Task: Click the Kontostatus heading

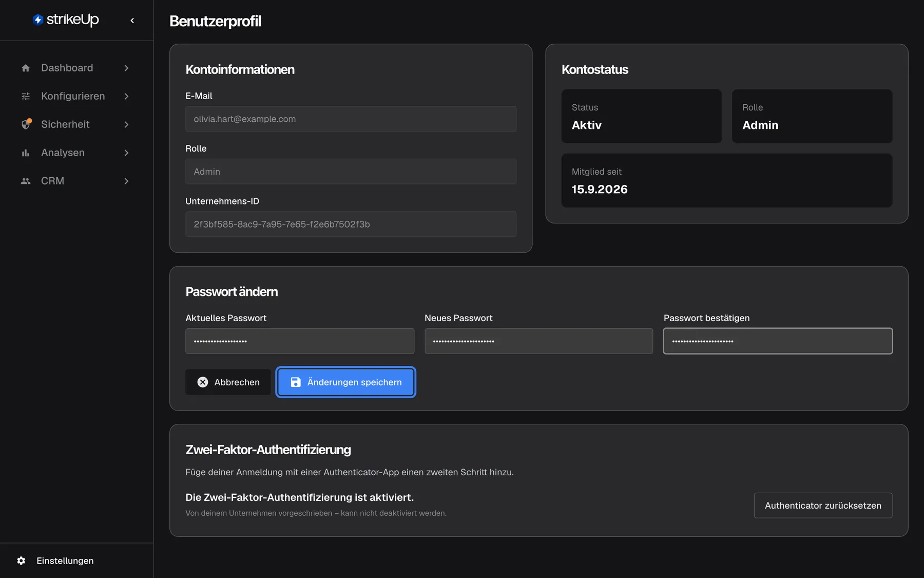Action: (x=594, y=69)
